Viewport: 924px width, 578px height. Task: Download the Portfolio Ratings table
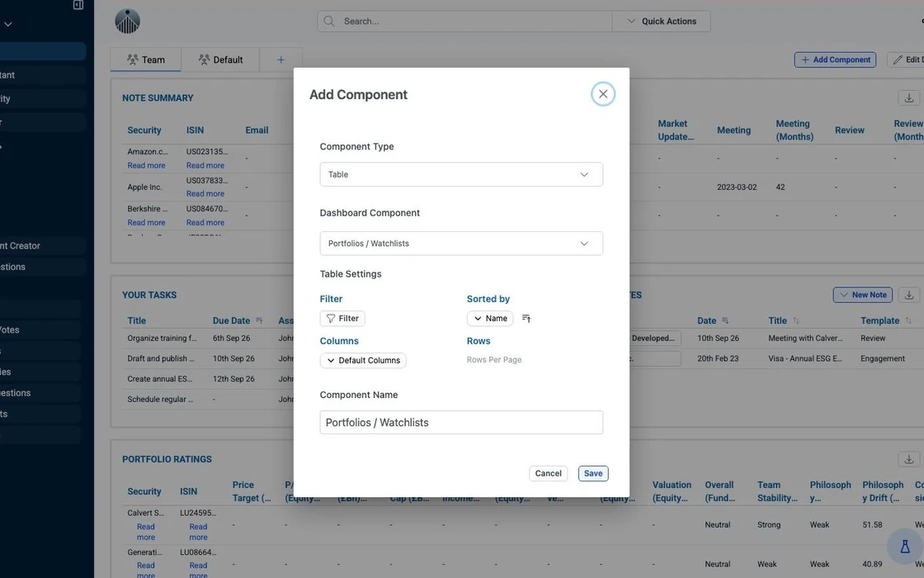click(908, 459)
